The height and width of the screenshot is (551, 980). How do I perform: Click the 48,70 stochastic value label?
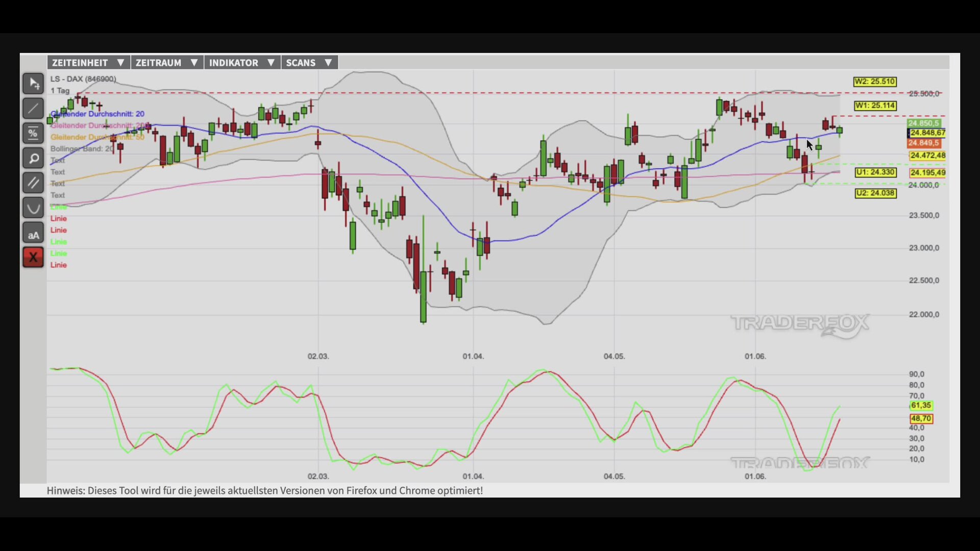921,419
